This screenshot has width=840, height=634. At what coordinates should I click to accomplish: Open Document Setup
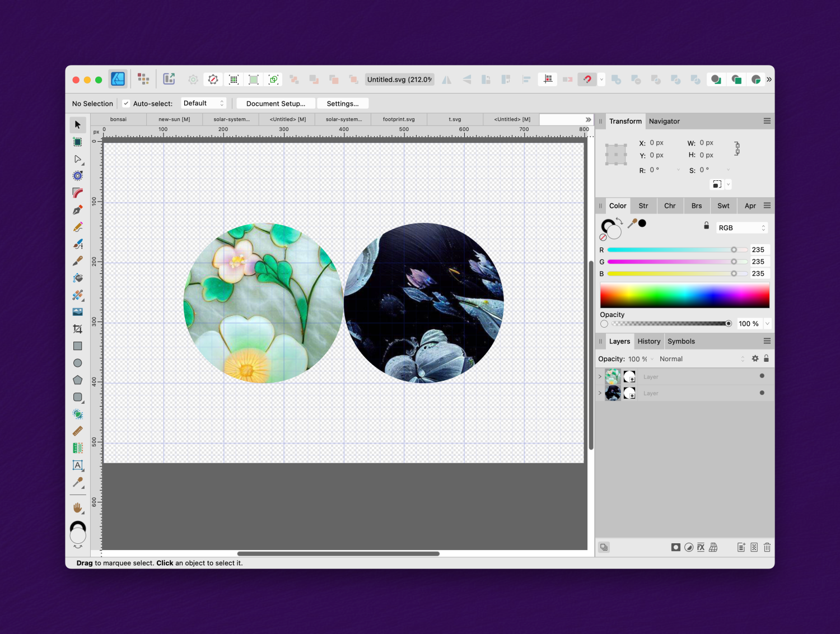coord(275,103)
